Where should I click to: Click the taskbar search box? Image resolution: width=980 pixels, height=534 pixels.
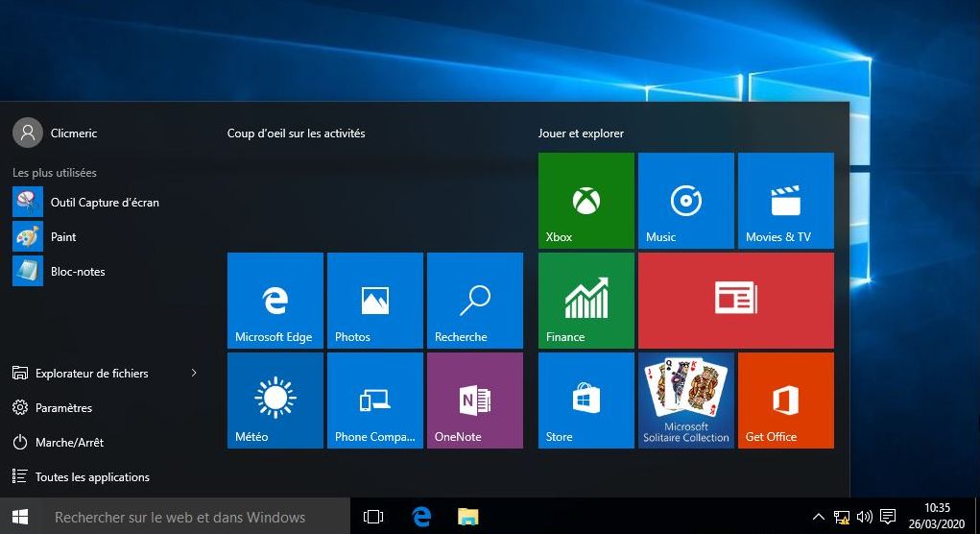point(195,517)
